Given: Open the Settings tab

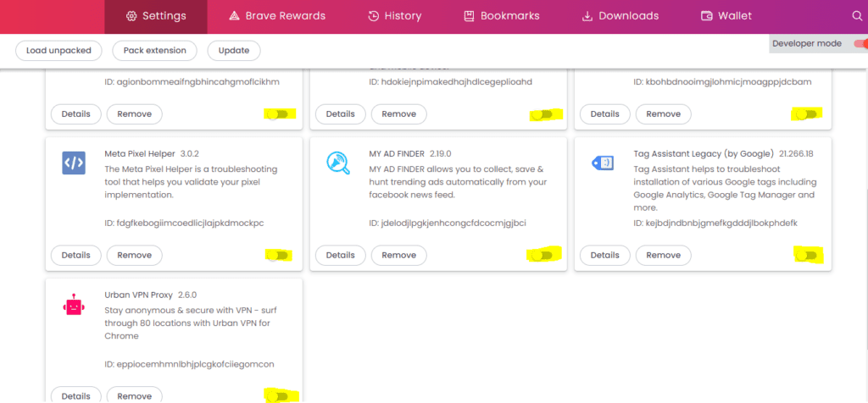Looking at the screenshot, I should pyautogui.click(x=156, y=16).
